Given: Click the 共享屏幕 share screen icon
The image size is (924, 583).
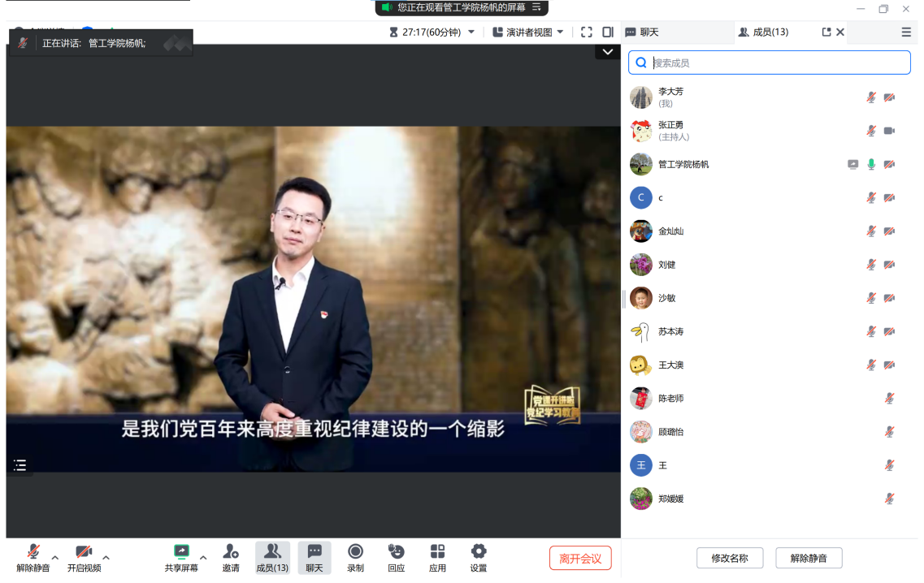Looking at the screenshot, I should [x=181, y=552].
